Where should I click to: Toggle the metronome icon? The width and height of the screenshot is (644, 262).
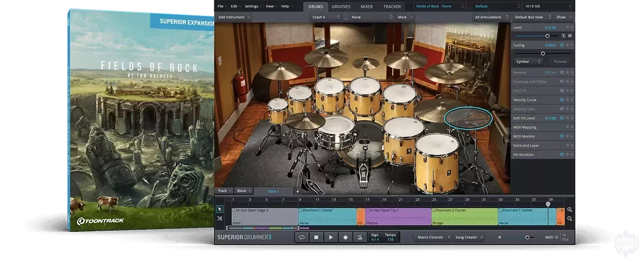[360, 237]
